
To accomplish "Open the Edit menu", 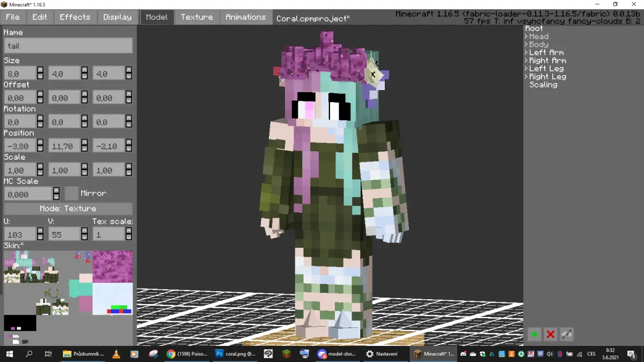I will click(40, 17).
